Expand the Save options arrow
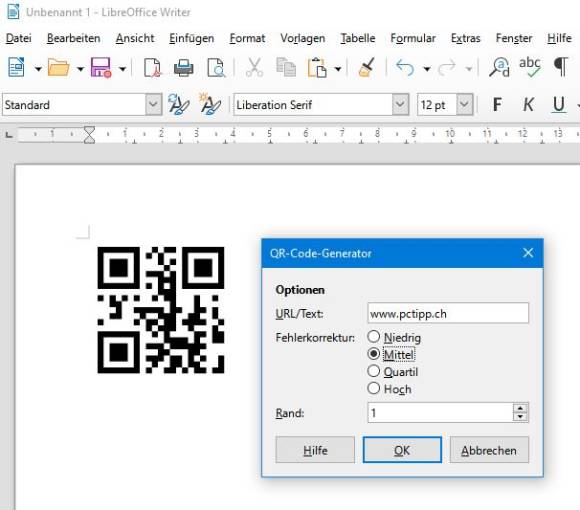 (x=122, y=68)
